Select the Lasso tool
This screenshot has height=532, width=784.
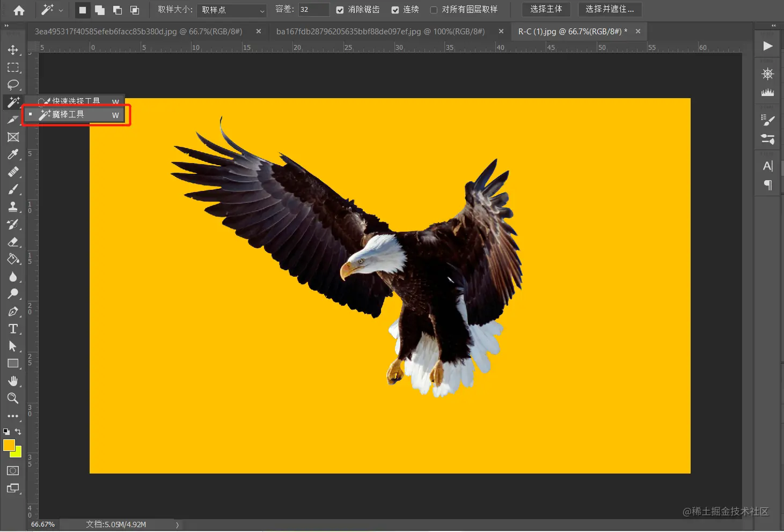[x=13, y=85]
